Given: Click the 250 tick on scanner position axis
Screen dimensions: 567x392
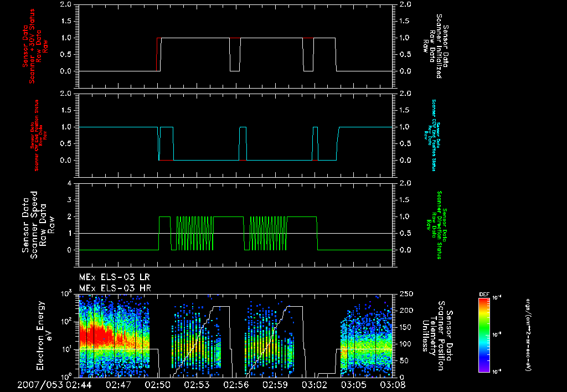Looking at the screenshot, I should pyautogui.click(x=405, y=295).
